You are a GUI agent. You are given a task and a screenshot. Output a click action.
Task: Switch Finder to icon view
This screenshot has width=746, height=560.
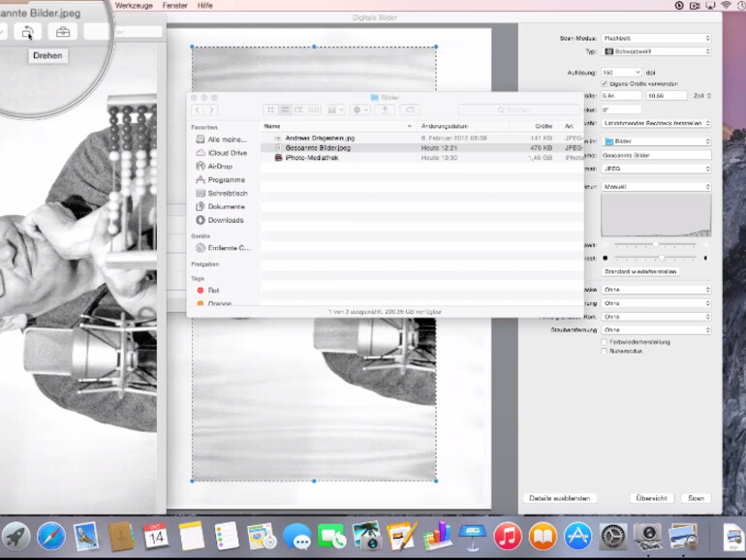[270, 110]
